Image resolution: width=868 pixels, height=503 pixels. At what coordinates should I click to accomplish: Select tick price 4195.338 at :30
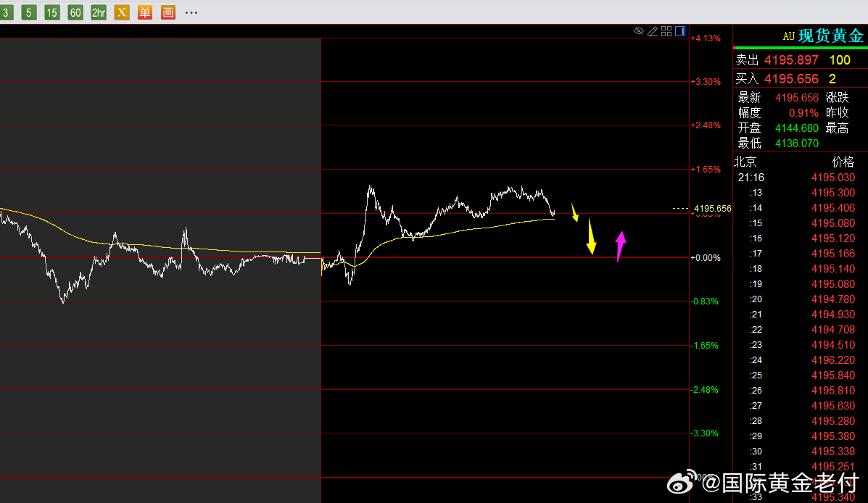click(833, 452)
